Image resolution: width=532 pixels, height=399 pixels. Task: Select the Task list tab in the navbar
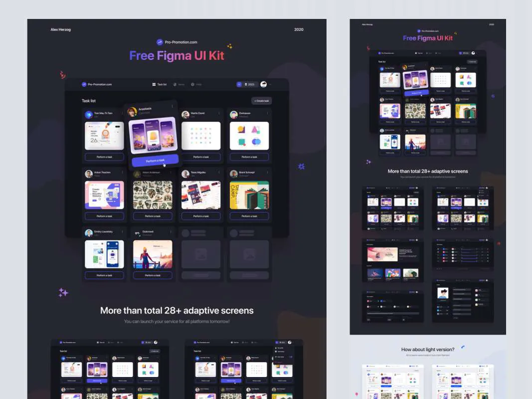point(161,84)
